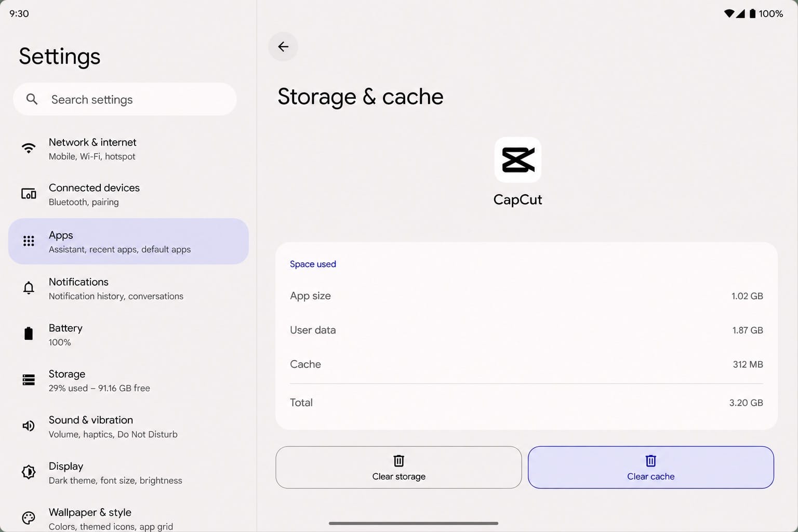
Task: Click the '29% used – 91.16 GB free' text
Action: [x=99, y=388]
